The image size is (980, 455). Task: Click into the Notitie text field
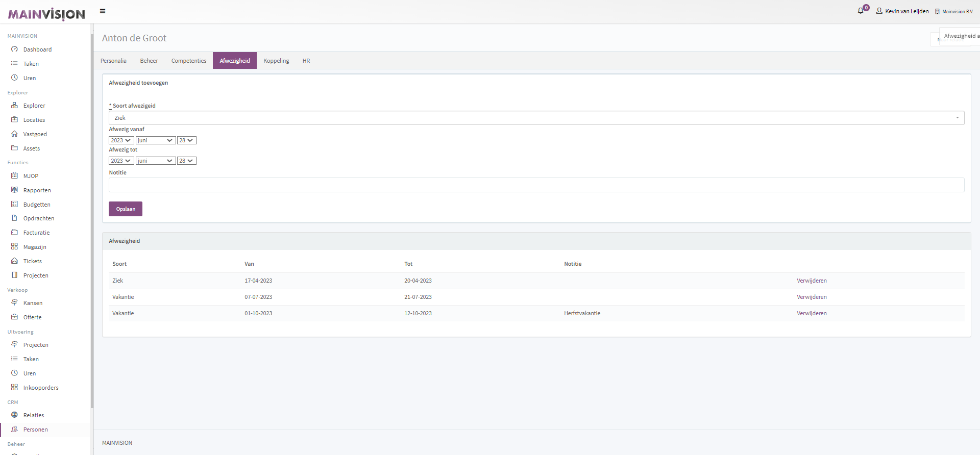[536, 185]
